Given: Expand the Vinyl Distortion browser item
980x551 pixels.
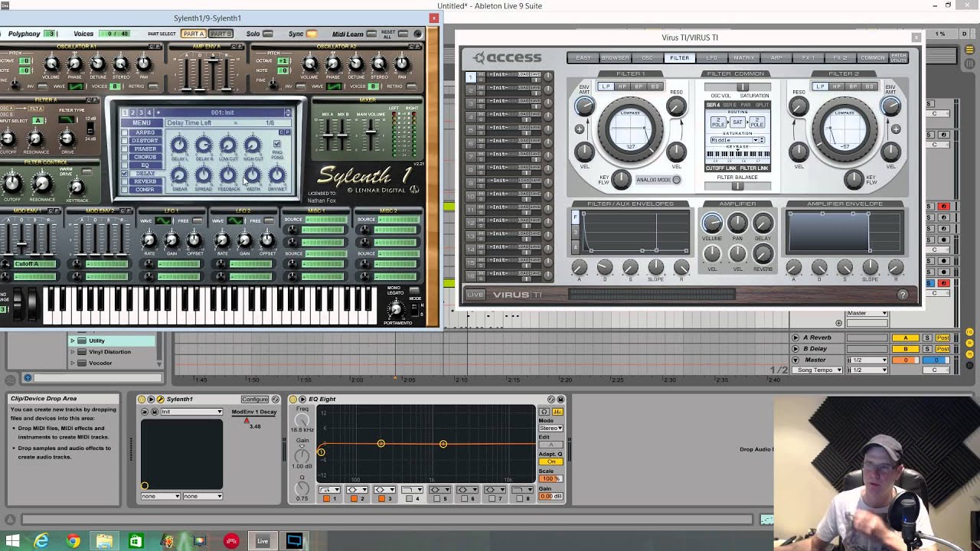Looking at the screenshot, I should [73, 352].
